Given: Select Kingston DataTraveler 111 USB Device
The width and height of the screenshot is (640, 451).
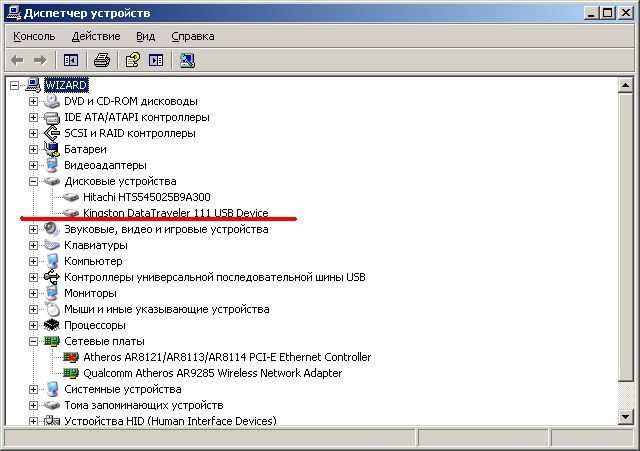Looking at the screenshot, I should (176, 213).
